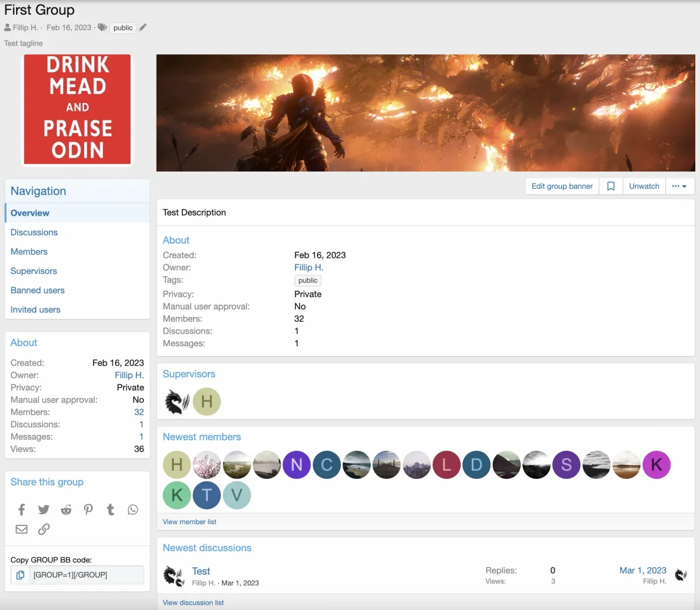Share the group to Pinterest

[x=88, y=509]
